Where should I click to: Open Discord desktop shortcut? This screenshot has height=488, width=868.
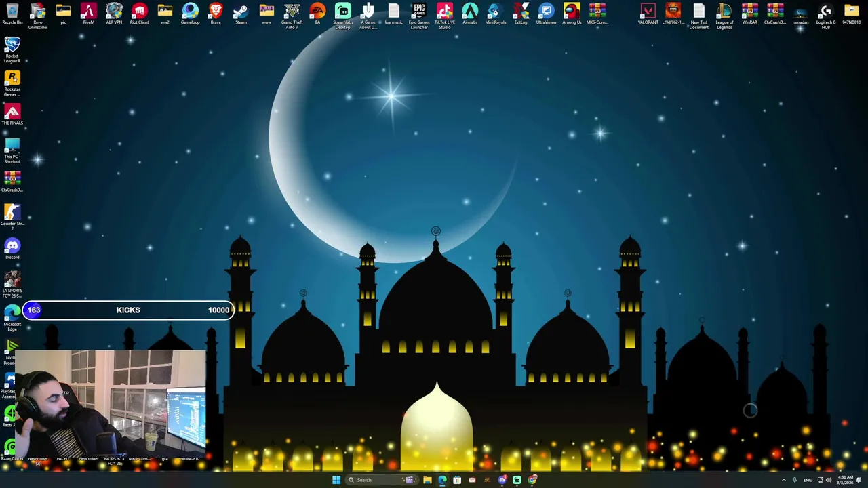12,249
